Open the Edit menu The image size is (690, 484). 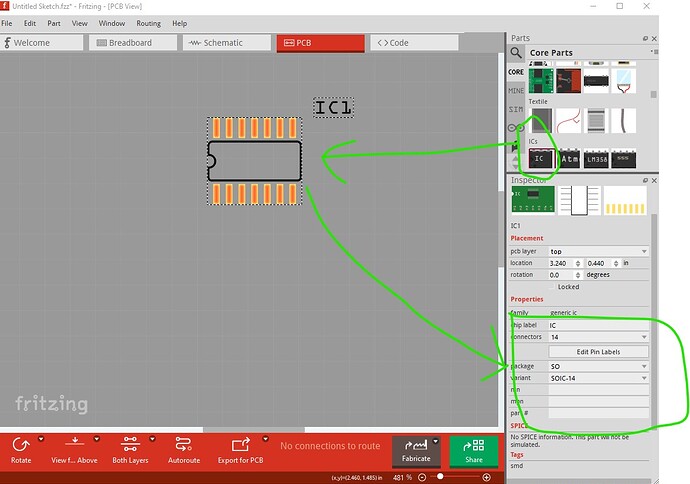30,23
